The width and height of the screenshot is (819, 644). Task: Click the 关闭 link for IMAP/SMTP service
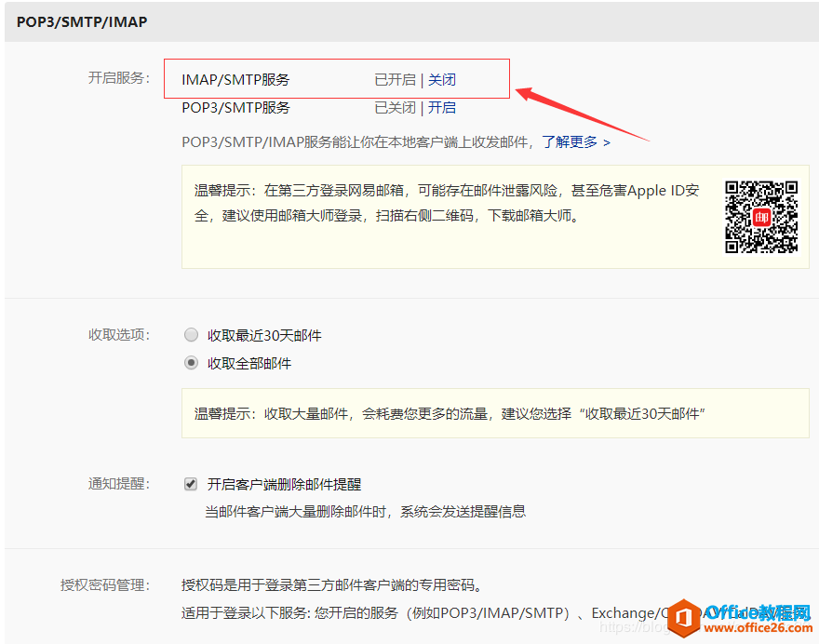pos(442,80)
